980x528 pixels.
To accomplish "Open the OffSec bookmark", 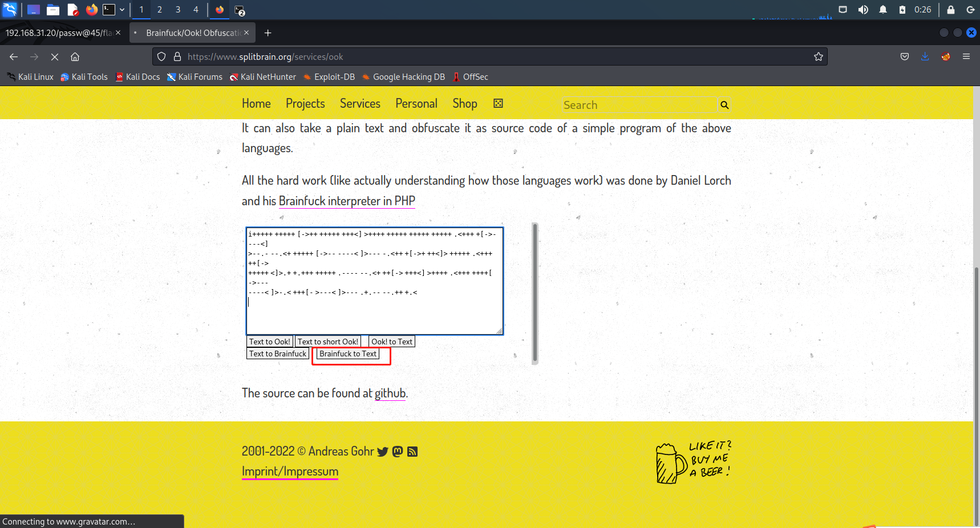I will (x=470, y=77).
